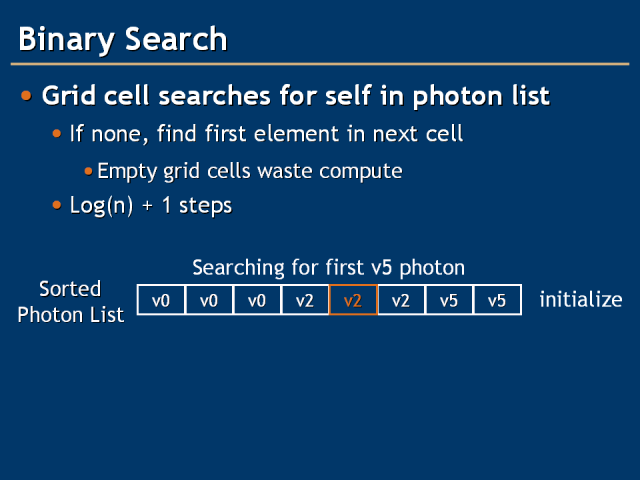Click the initialize label beside the list
This screenshot has width=640, height=480.
tap(581, 300)
